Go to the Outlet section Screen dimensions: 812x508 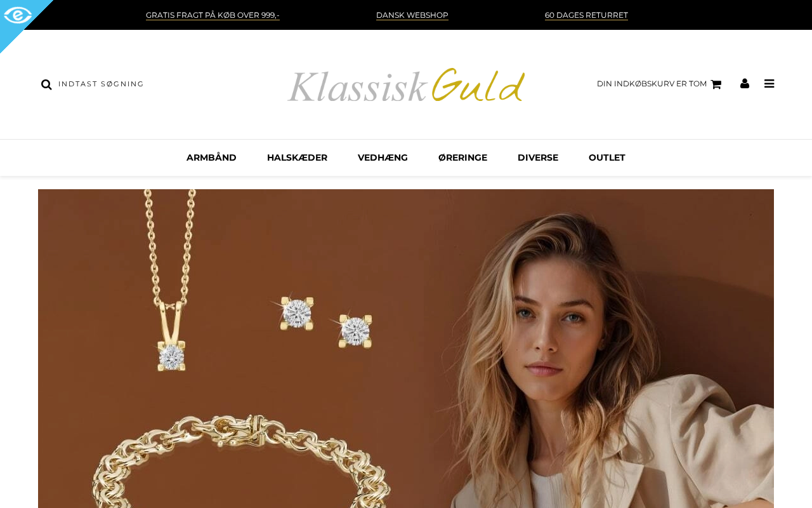click(607, 157)
